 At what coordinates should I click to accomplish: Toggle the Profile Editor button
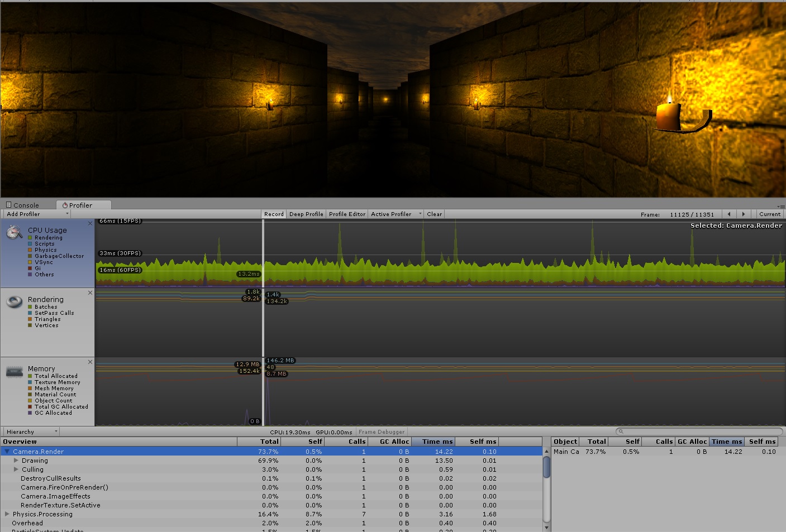[x=347, y=214]
